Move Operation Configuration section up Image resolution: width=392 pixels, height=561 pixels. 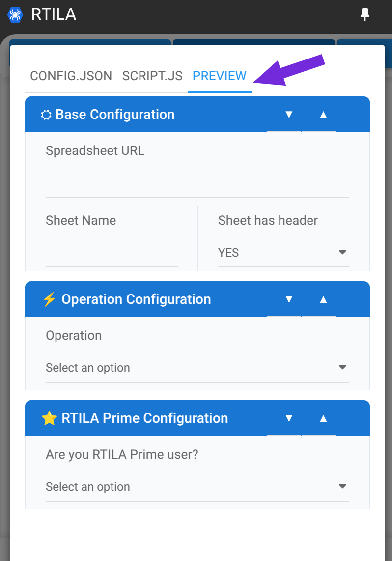(323, 299)
